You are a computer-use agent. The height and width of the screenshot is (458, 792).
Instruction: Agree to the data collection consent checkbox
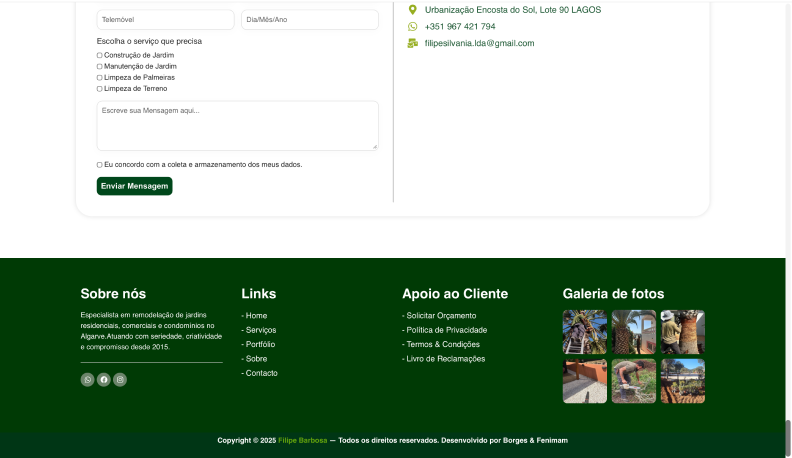point(100,164)
